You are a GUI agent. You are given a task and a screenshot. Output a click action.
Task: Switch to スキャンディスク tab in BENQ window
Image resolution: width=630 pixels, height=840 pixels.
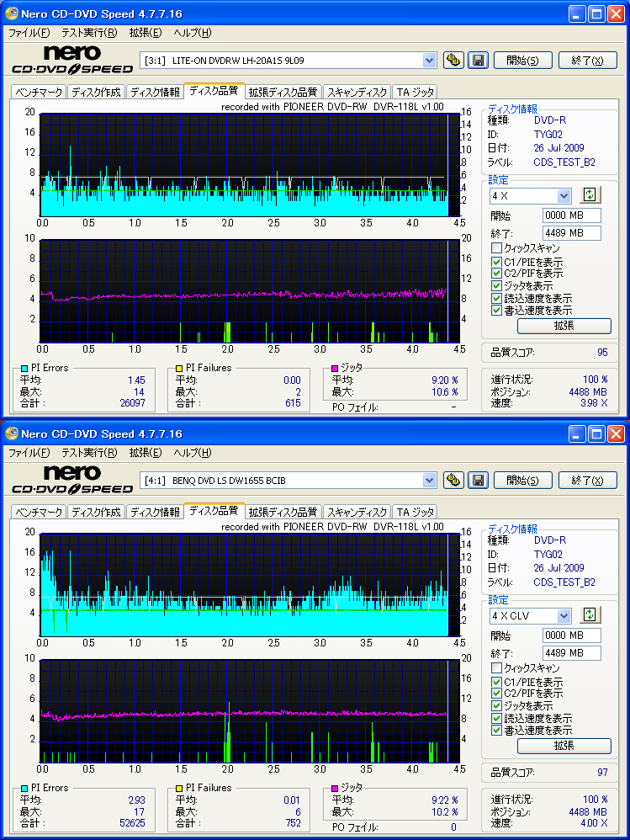pyautogui.click(x=357, y=512)
